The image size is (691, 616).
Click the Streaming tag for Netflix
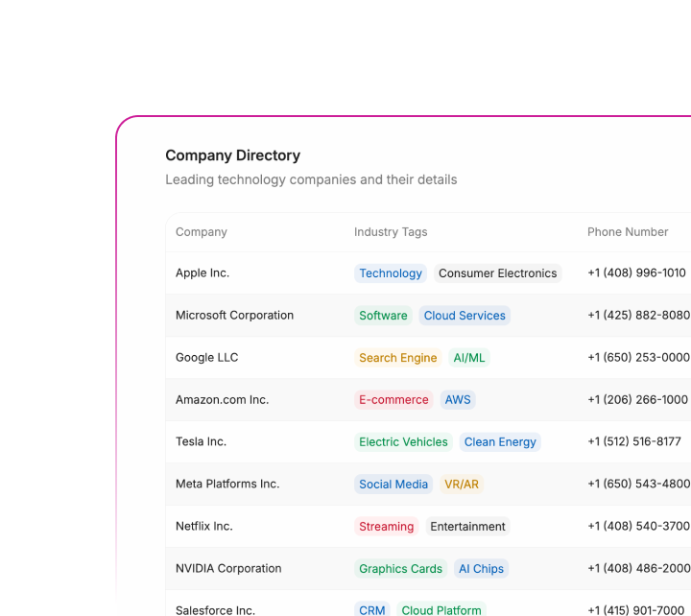click(x=386, y=527)
